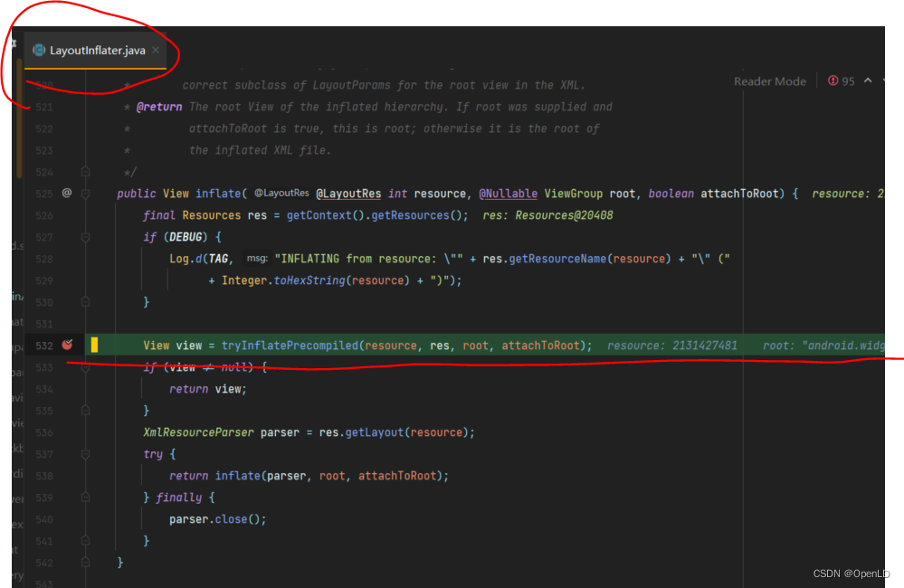Collapse the if (DEBUG) block fold marker
904x588 pixels.
[85, 237]
